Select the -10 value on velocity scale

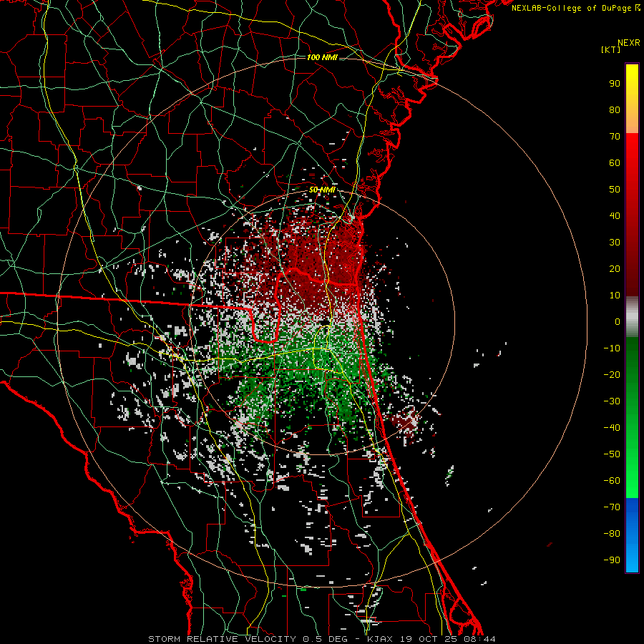[x=612, y=348]
